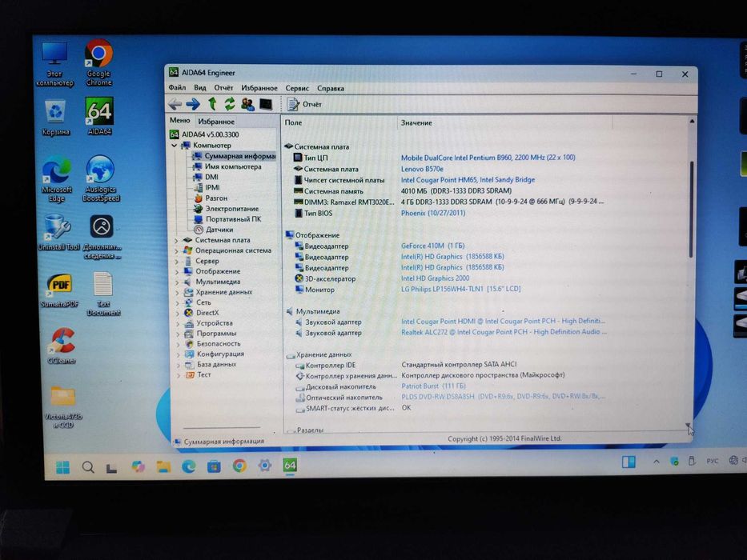This screenshot has height=560, width=747.
Task: Expand the Мультимедиа tree node
Action: tap(177, 282)
